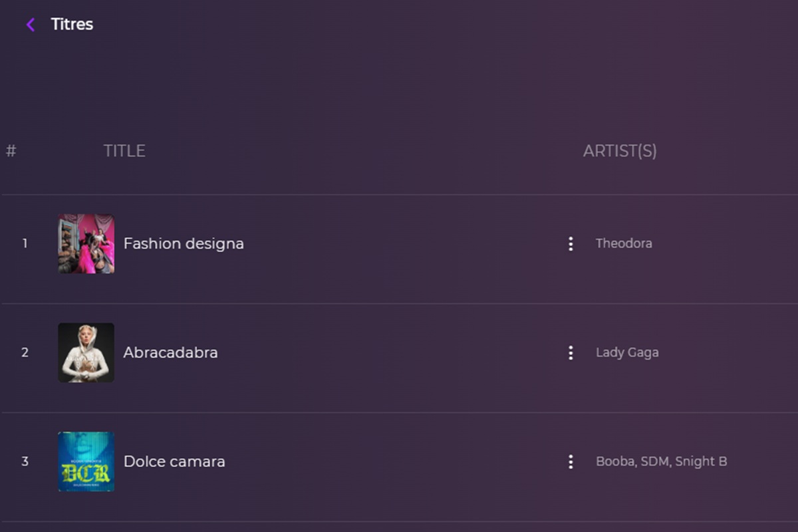798x532 pixels.
Task: Open the options menu for Fashion designa
Action: [x=571, y=243]
